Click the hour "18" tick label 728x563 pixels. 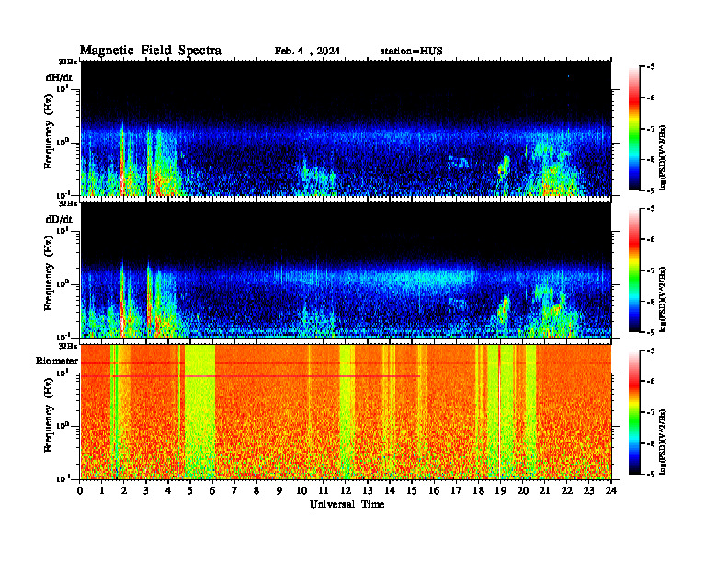pos(478,490)
